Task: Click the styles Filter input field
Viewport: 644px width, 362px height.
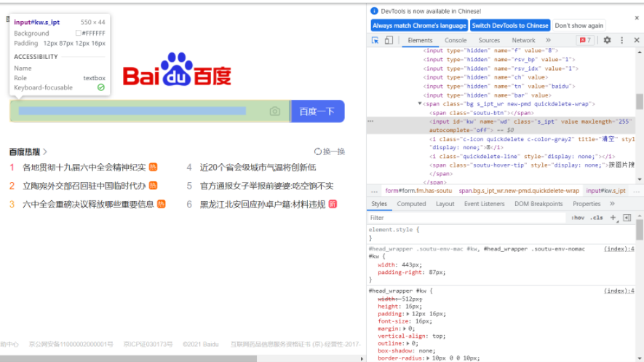Action: (466, 218)
